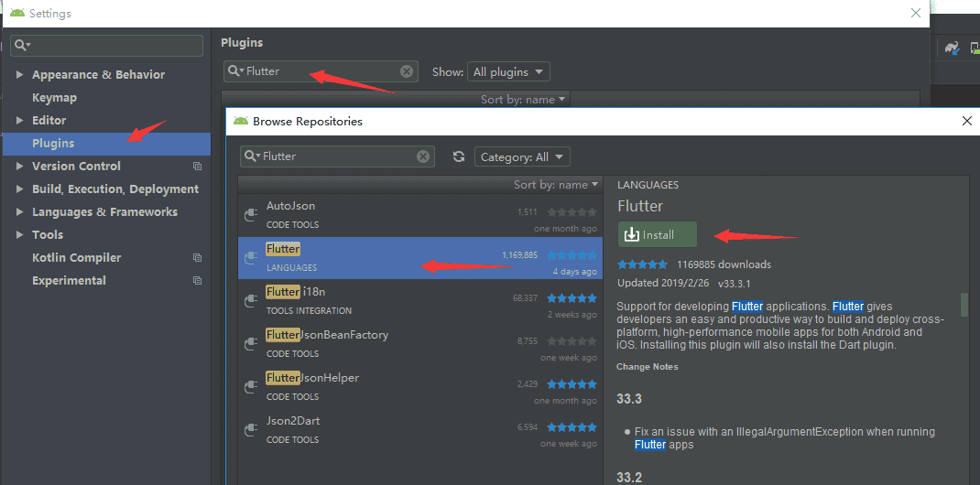Image resolution: width=980 pixels, height=485 pixels.
Task: Click the Updated 2019/2/26 version text
Action: point(684,283)
